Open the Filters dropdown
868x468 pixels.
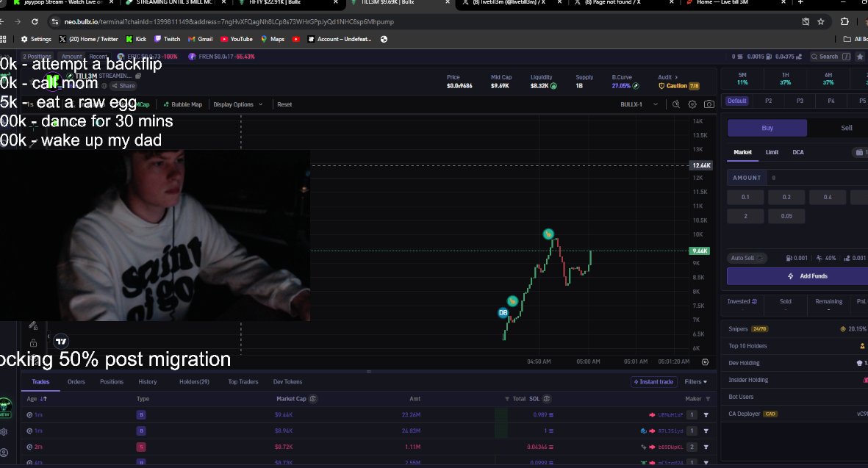[695, 382]
